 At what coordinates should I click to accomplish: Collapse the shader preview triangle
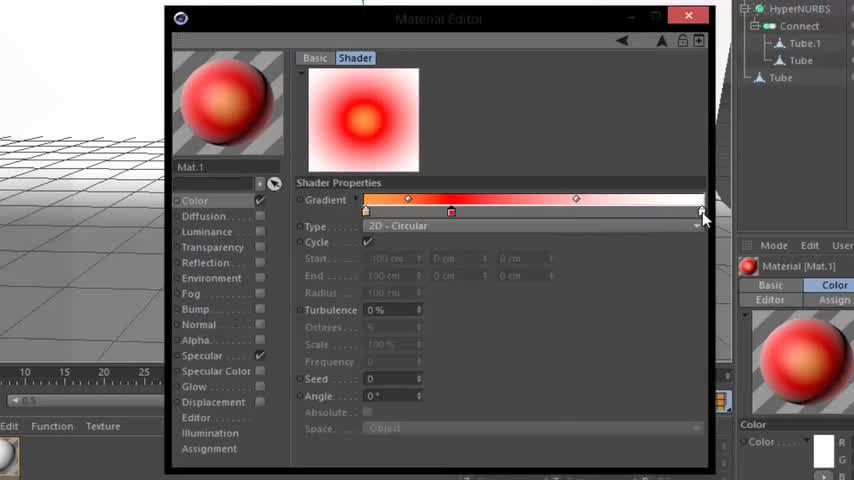click(x=301, y=72)
